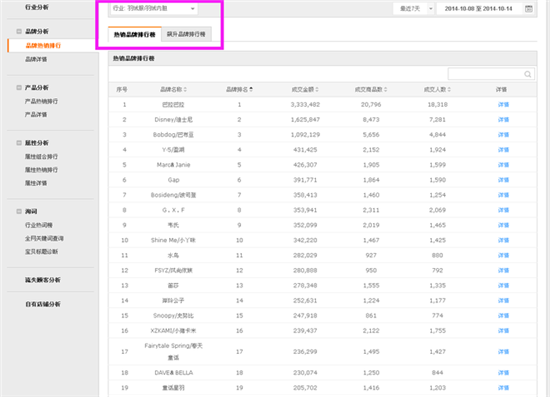This screenshot has height=397, width=550.
Task: Switch to the 飙升品牌排行榜 tab
Action: coord(186,34)
